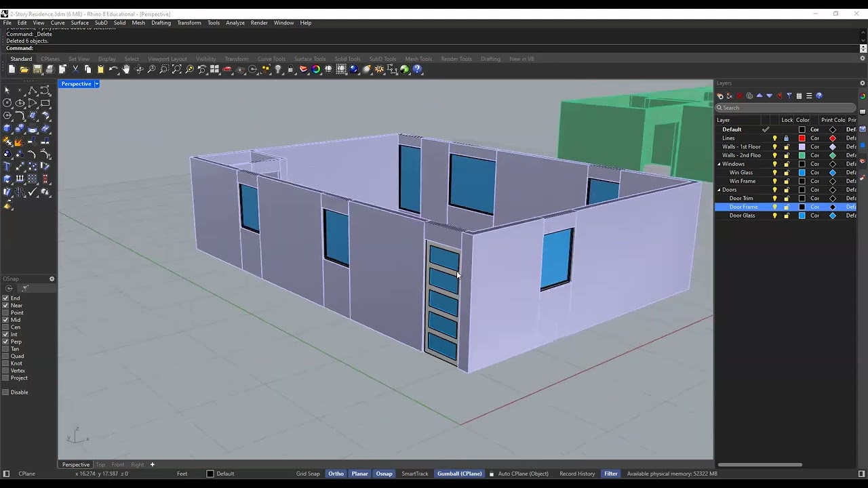Open OSnap panel gear options
The image size is (868, 488).
tap(52, 279)
